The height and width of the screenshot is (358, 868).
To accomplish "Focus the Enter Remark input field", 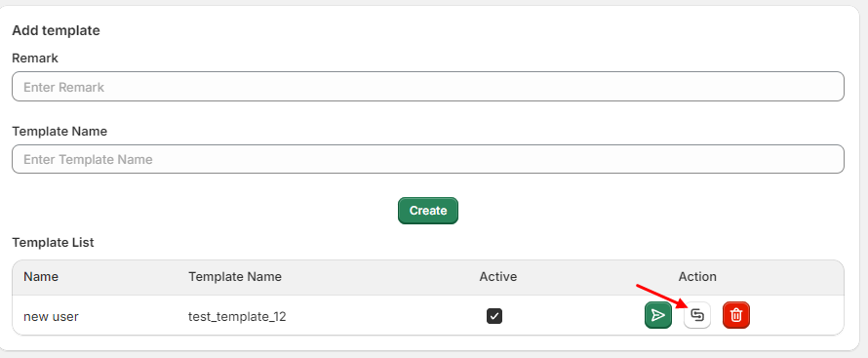I will [428, 86].
